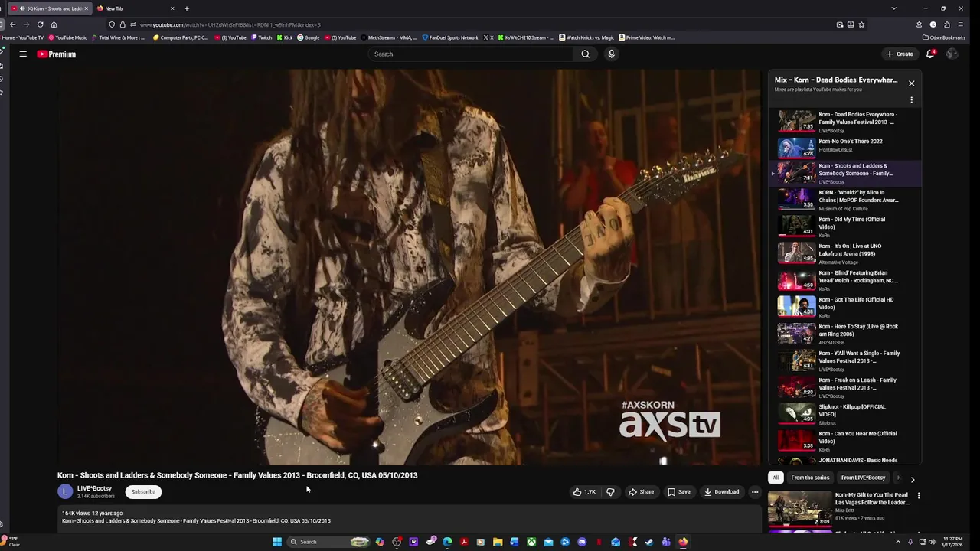Play Korn - It's On! Live at UNO Lakefront
This screenshot has height=551, width=980.
tap(846, 253)
